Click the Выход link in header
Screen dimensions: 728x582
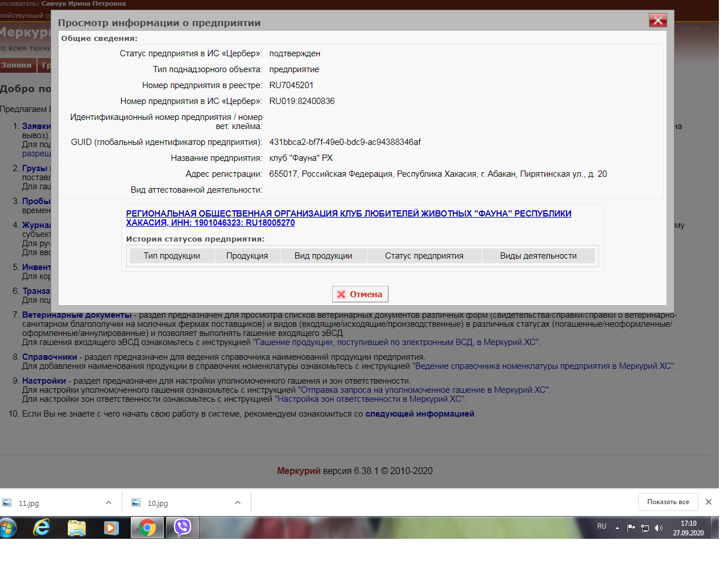[689, 27]
